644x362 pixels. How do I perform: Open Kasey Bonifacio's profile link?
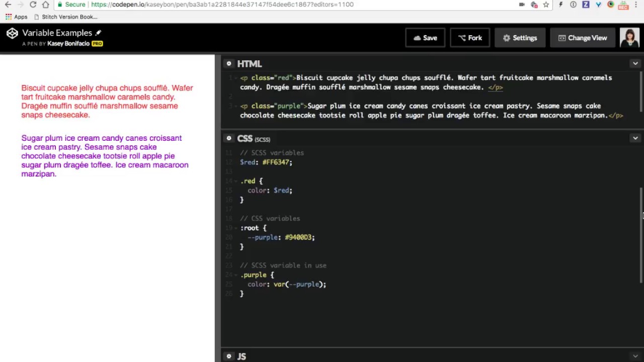click(x=68, y=44)
